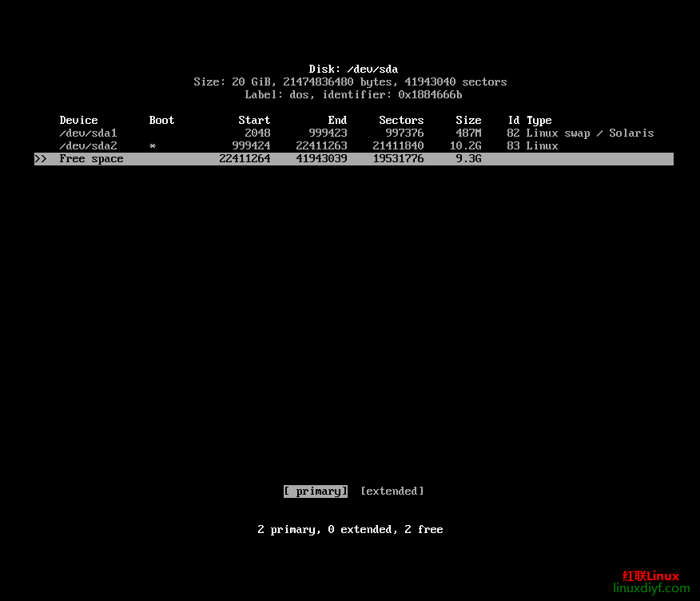Click the Sectors column header
Screen dimensions: 700x601
[401, 121]
